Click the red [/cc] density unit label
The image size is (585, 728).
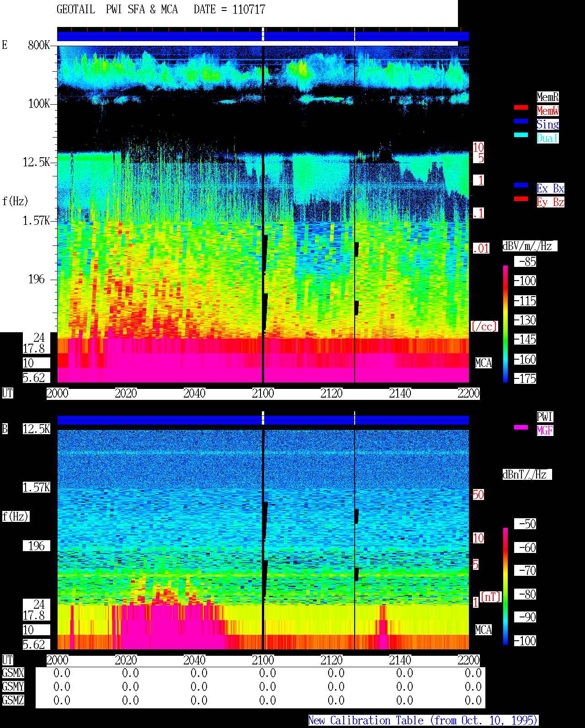[x=484, y=326]
